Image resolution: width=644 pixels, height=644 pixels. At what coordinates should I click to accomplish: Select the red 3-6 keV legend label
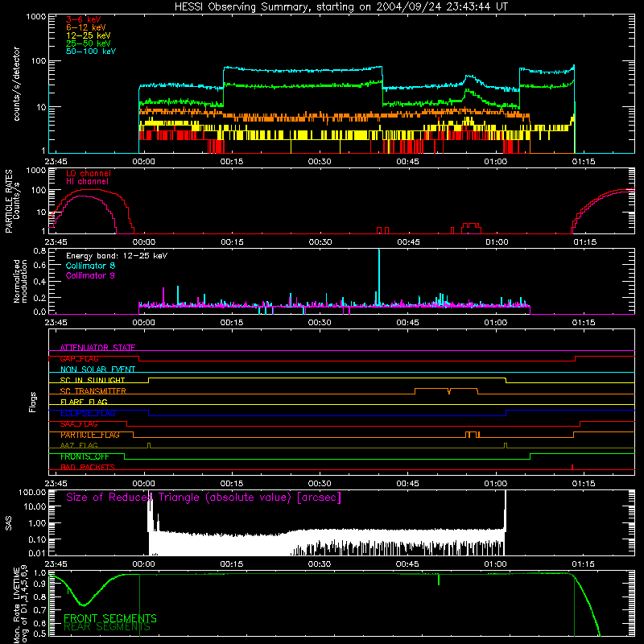[x=84, y=19]
